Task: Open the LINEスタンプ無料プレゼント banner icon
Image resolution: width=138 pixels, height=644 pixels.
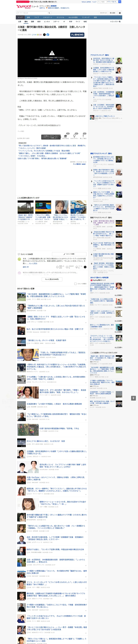Action: point(92,117)
